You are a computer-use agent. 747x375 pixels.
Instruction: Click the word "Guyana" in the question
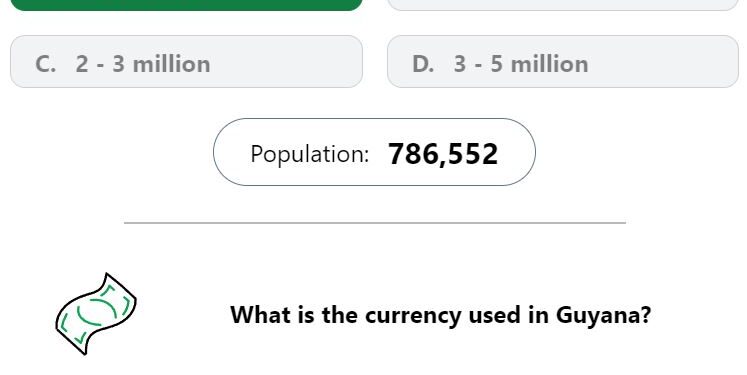pos(603,315)
